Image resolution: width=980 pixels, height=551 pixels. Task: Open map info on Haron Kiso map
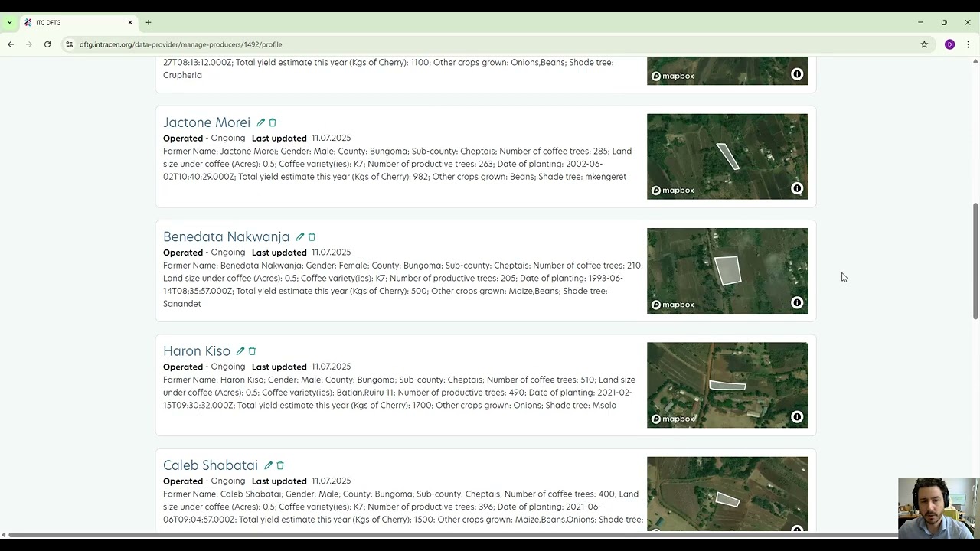click(797, 417)
